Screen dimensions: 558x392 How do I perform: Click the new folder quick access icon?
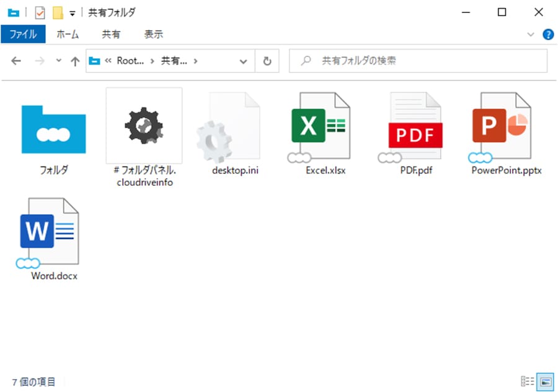point(58,13)
